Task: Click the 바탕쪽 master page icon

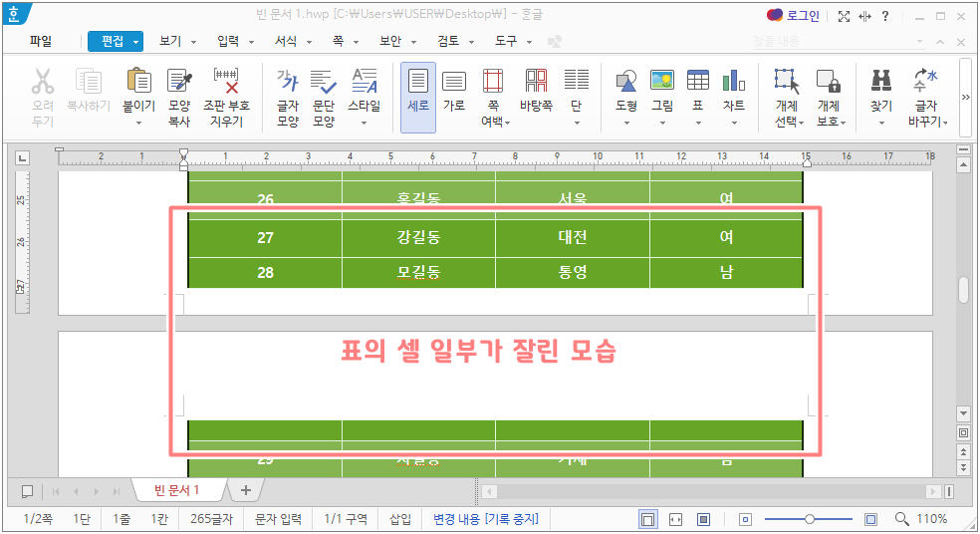Action: click(536, 82)
